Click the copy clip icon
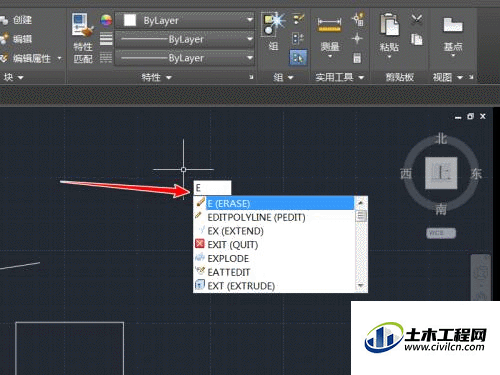Image resolution: width=500 pixels, height=375 pixels. 416,39
